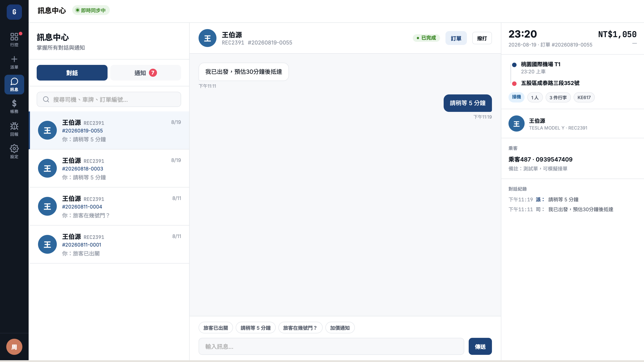Click the 1 人 passenger count tag
The height and width of the screenshot is (362, 644).
(535, 97)
